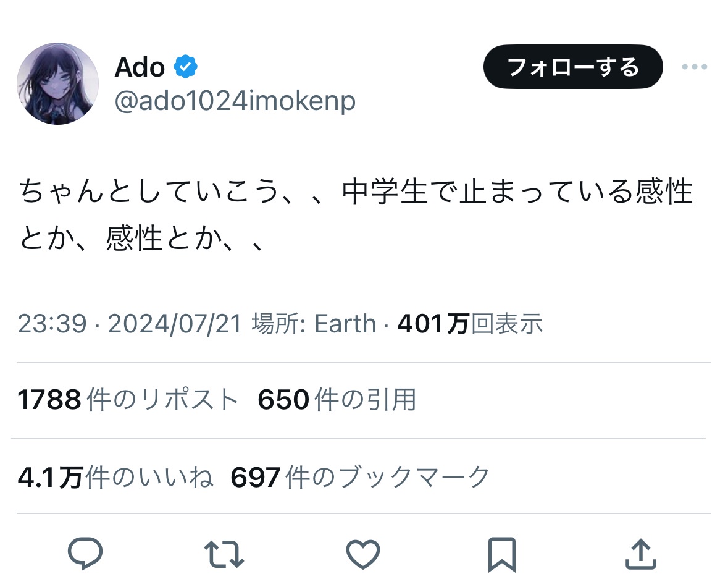Click the blue verified badge
Image resolution: width=728 pixels, height=587 pixels.
(185, 67)
